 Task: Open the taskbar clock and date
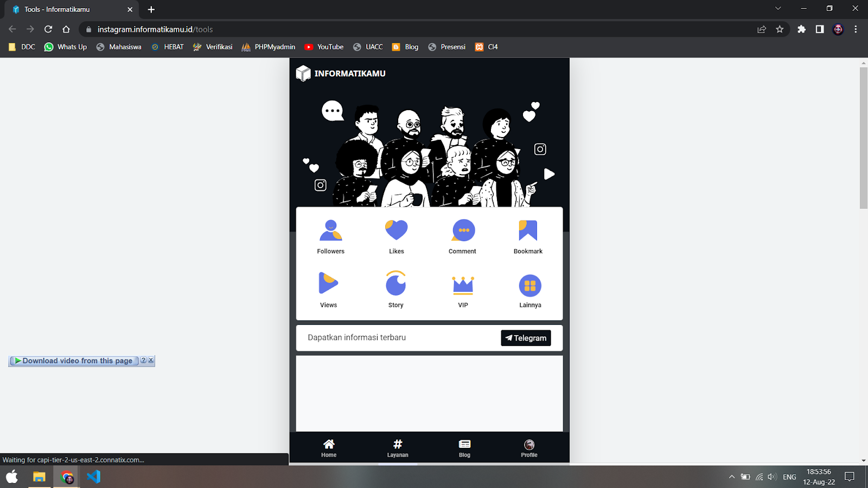[819, 477]
